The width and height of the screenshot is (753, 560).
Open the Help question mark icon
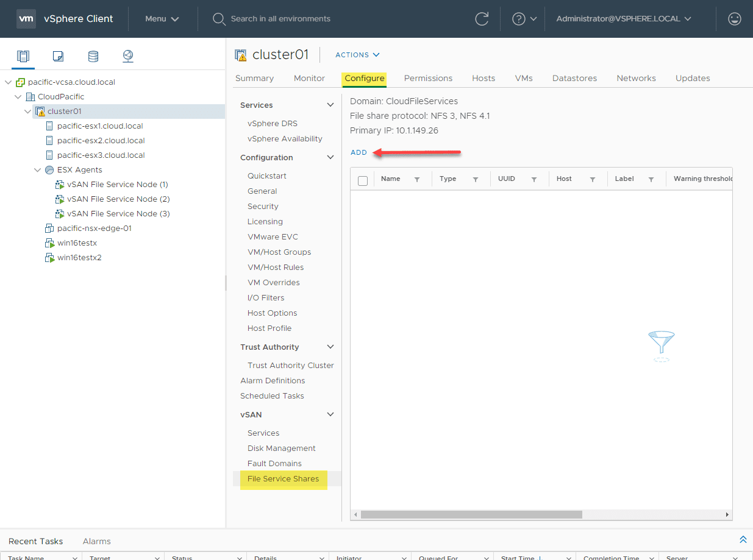click(x=520, y=19)
